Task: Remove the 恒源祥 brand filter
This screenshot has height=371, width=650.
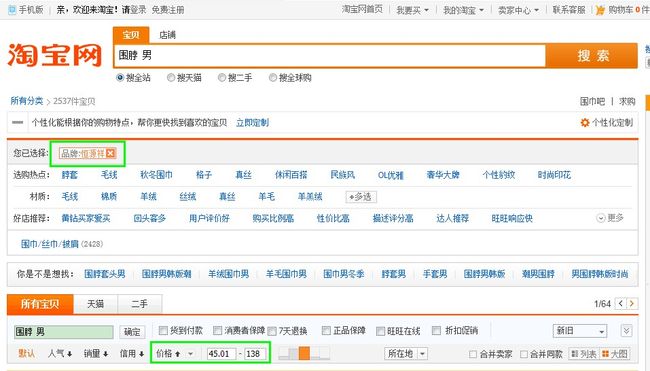Action: click(110, 153)
